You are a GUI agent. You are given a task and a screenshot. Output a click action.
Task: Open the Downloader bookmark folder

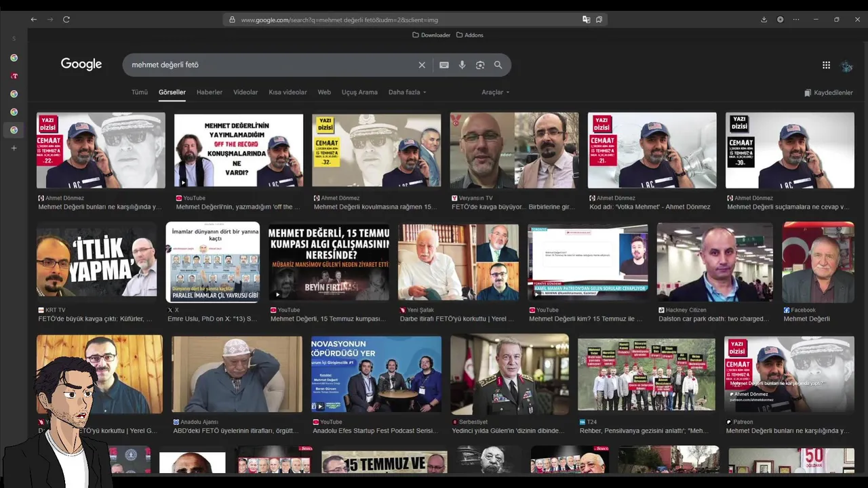[x=431, y=35]
